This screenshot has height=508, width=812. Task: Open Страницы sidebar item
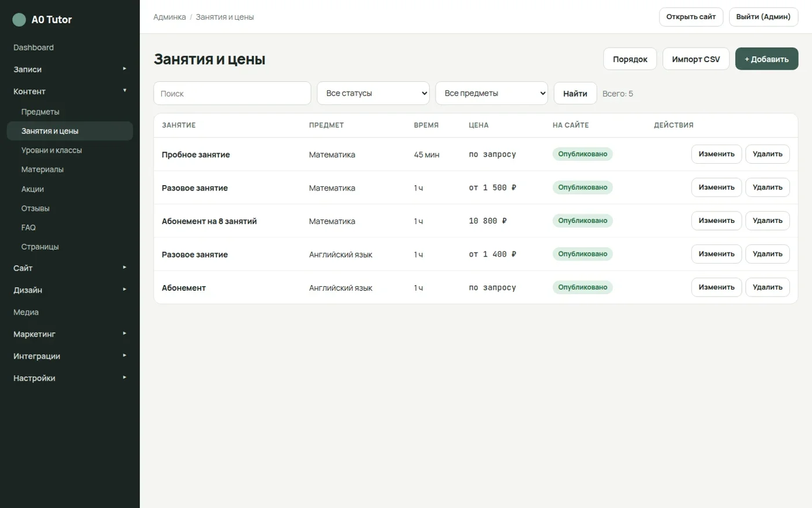click(x=70, y=247)
